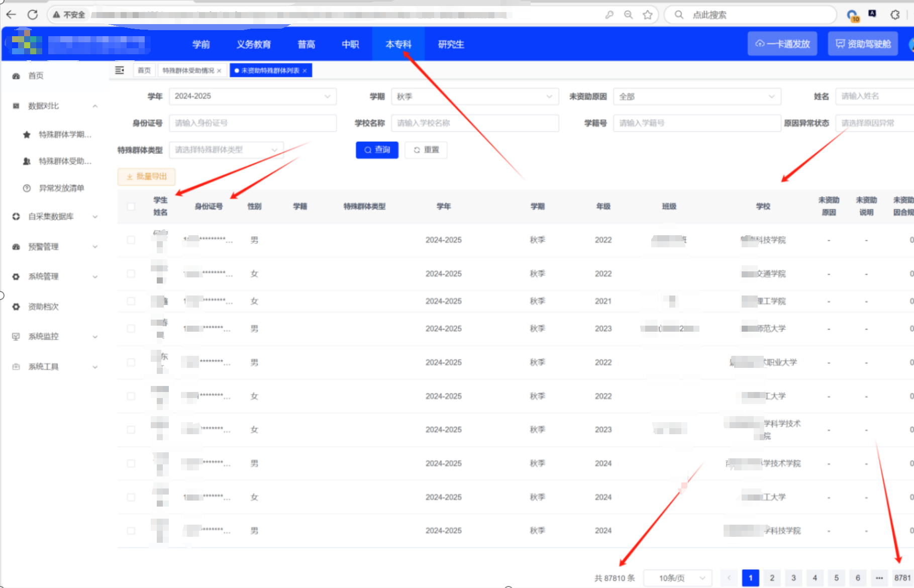Viewport: 914px width, 588px height.
Task: Select the star icon beside 特殊群体学期
Action: [x=27, y=135]
